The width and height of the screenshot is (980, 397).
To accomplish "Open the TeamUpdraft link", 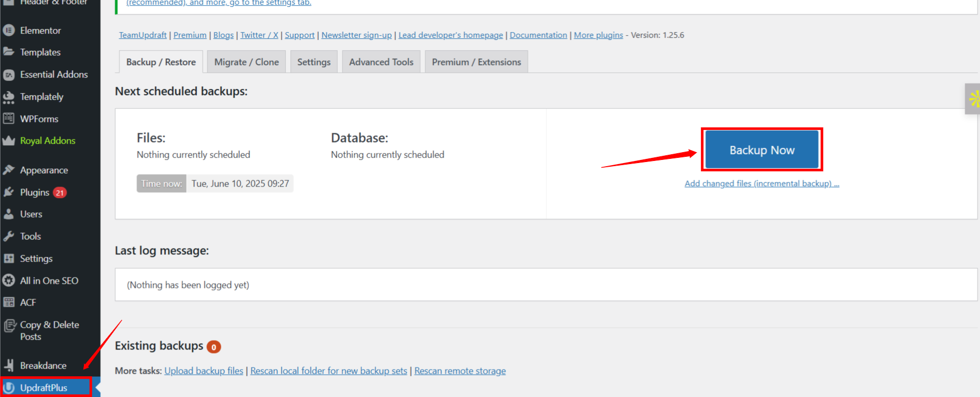I will tap(143, 35).
